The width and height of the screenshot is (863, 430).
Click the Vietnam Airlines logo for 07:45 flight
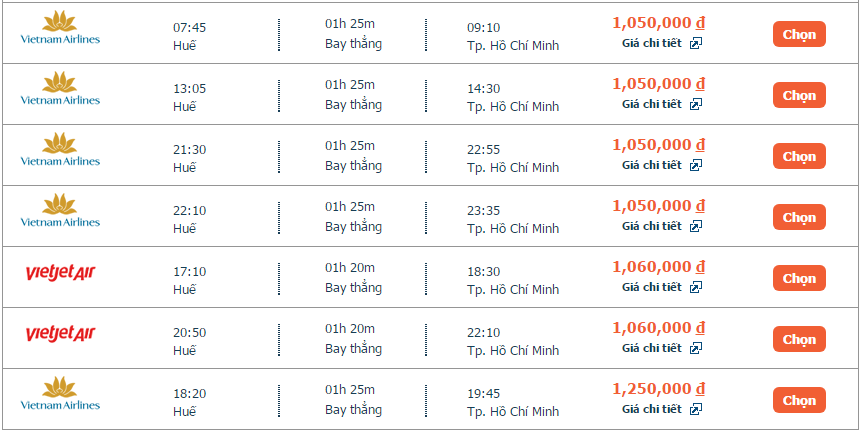coord(60,28)
